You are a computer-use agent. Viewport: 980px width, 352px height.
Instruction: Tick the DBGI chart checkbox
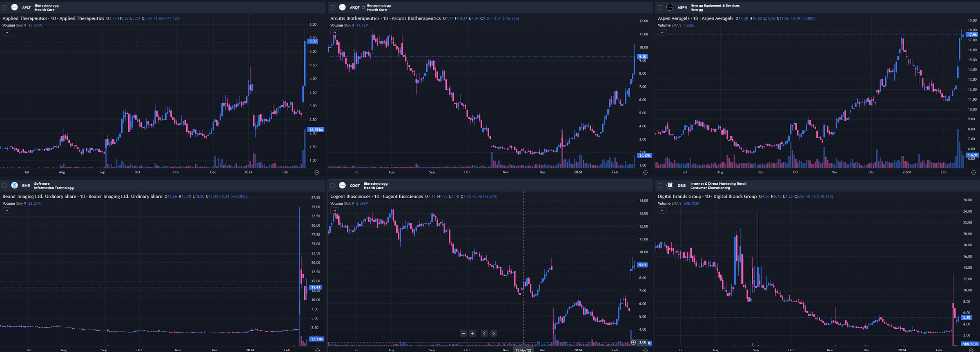click(660, 186)
